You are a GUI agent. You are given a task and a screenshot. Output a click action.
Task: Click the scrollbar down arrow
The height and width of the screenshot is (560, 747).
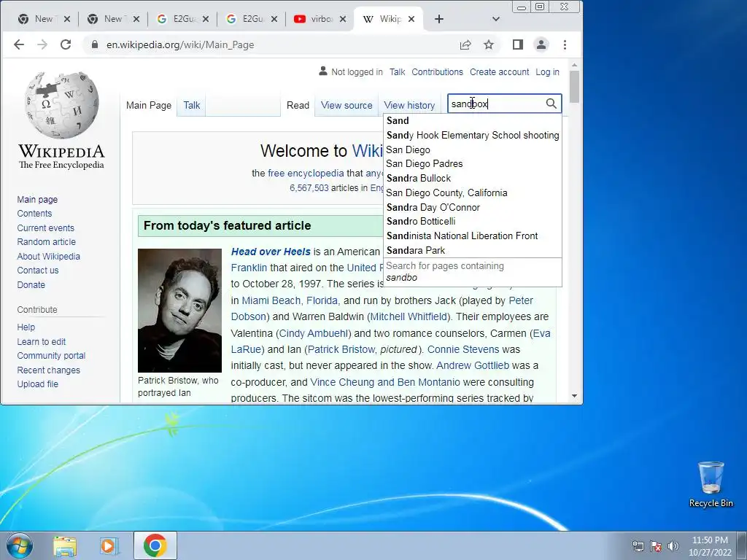(574, 396)
